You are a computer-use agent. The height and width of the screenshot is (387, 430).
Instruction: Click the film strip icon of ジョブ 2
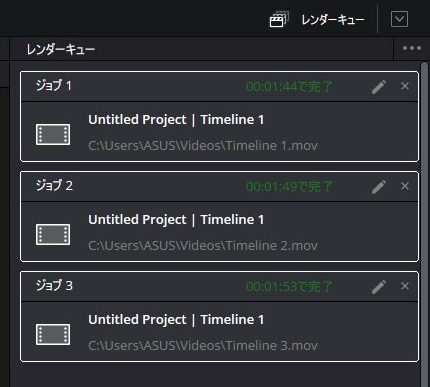pyautogui.click(x=53, y=234)
